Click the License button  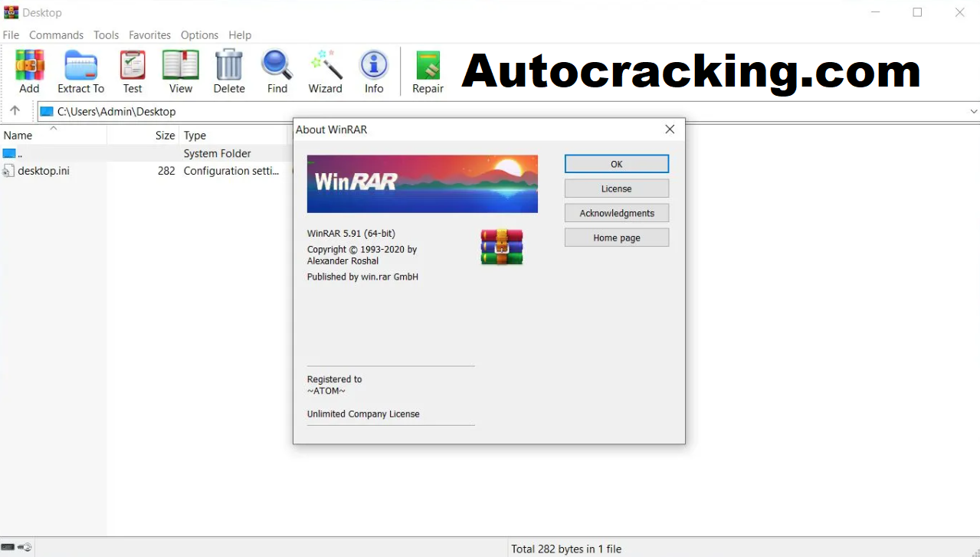point(617,188)
